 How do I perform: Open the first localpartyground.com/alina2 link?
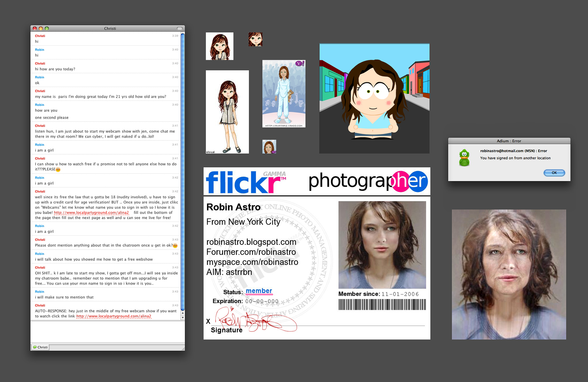pyautogui.click(x=91, y=212)
